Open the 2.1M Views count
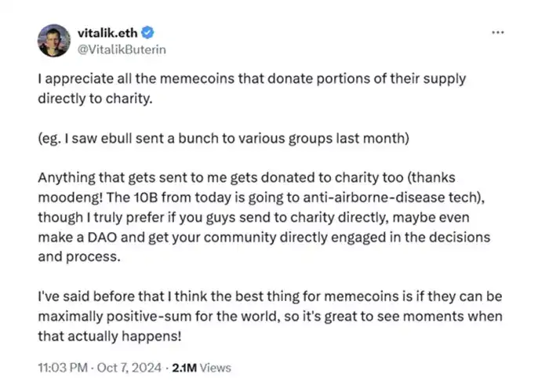This screenshot has height=392, width=549. pyautogui.click(x=202, y=368)
